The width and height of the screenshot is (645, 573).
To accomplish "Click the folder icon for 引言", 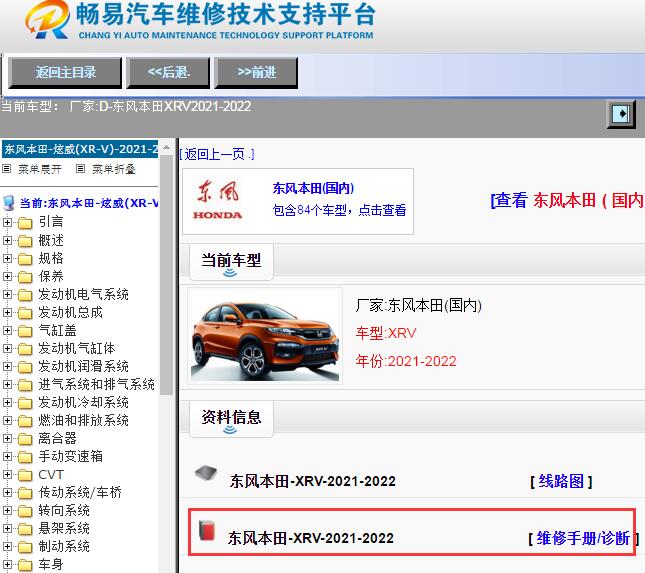I will pyautogui.click(x=25, y=223).
